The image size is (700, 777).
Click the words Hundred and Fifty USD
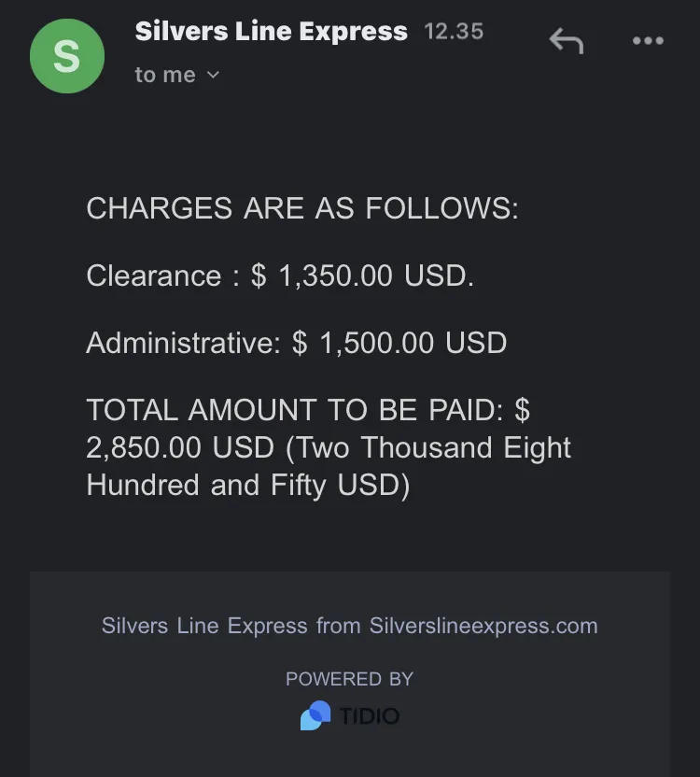(248, 485)
